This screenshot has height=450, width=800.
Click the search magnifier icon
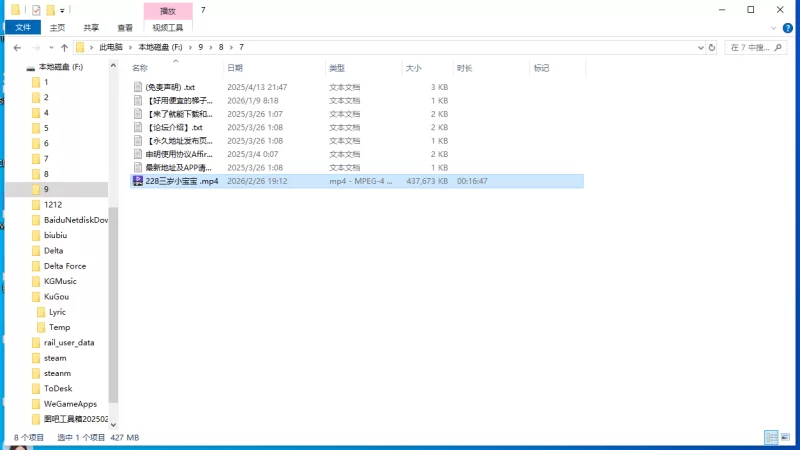click(x=778, y=47)
